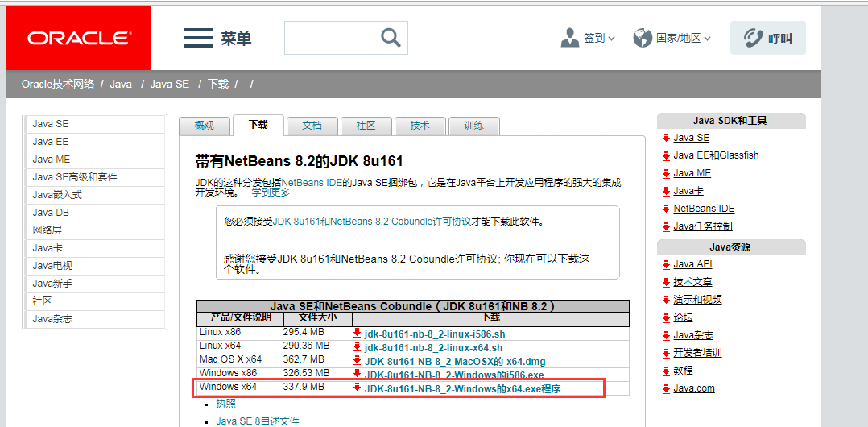Download jdk-8u161-nb-8_2-linux-x64.sh
The image size is (868, 427).
click(433, 348)
